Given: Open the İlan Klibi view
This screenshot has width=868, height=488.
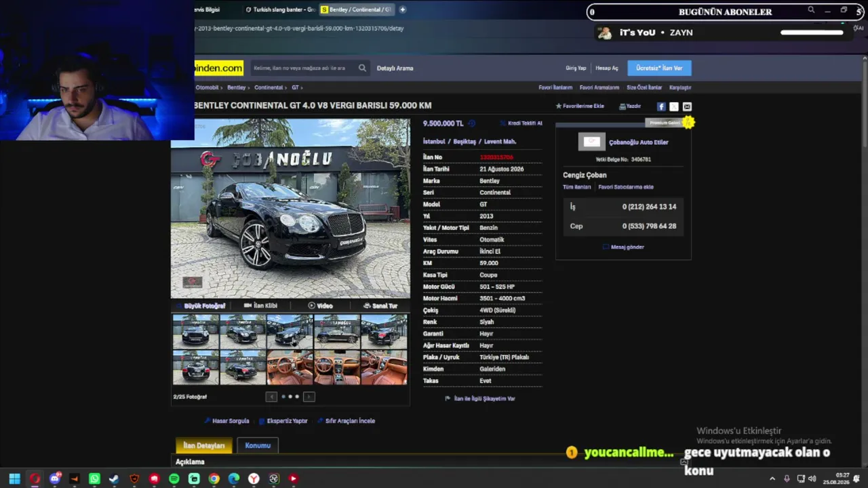Looking at the screenshot, I should coord(261,306).
